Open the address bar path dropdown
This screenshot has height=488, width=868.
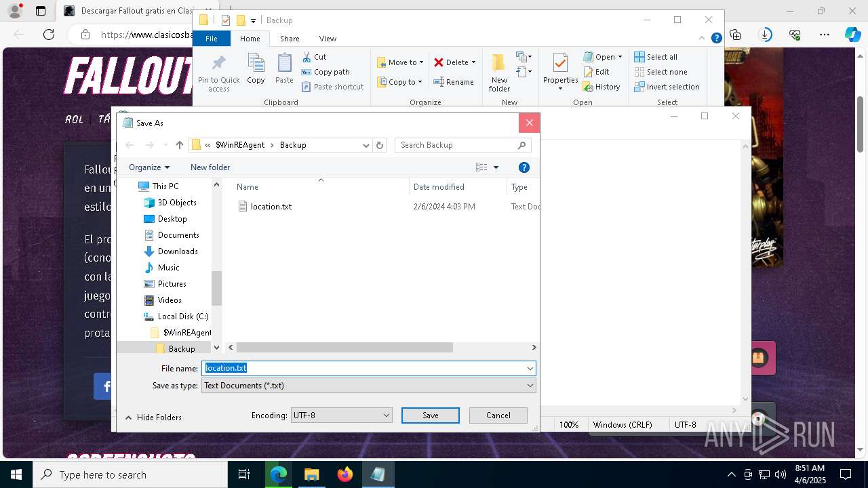(366, 145)
